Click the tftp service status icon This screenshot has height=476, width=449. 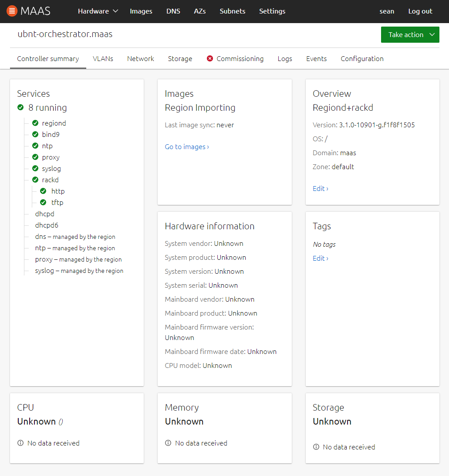(x=43, y=203)
